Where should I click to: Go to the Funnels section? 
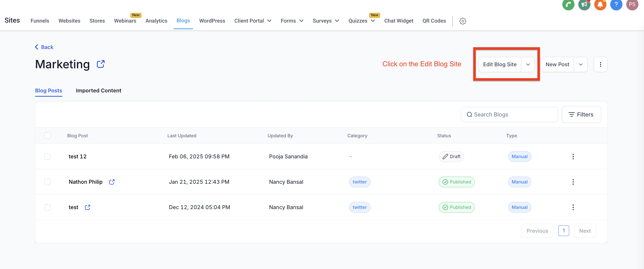click(x=40, y=21)
